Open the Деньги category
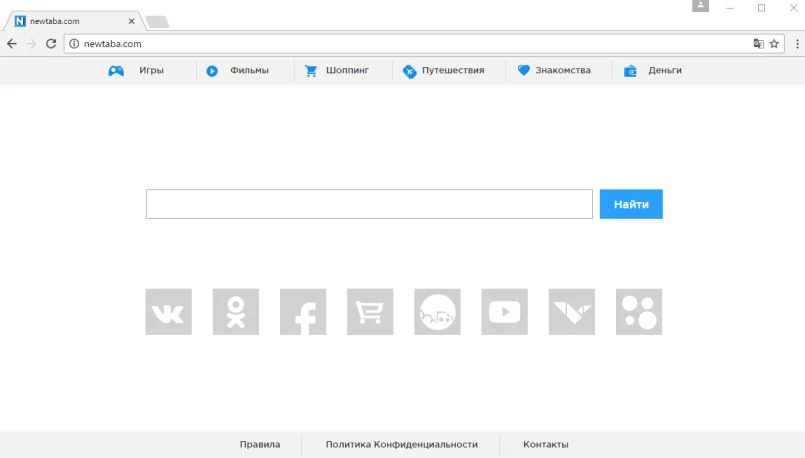The height and width of the screenshot is (458, 805). pos(665,70)
